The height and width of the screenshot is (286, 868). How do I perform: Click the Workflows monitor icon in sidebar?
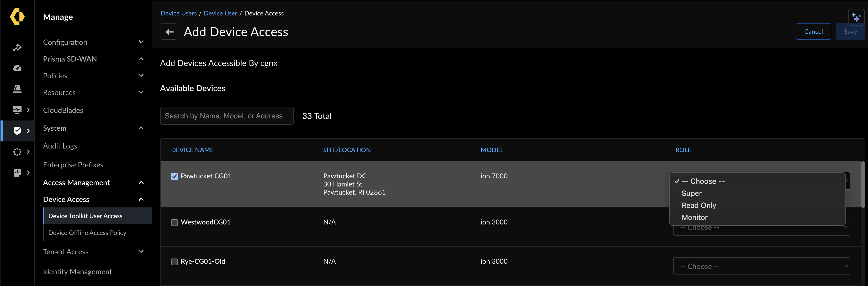pos(17,110)
